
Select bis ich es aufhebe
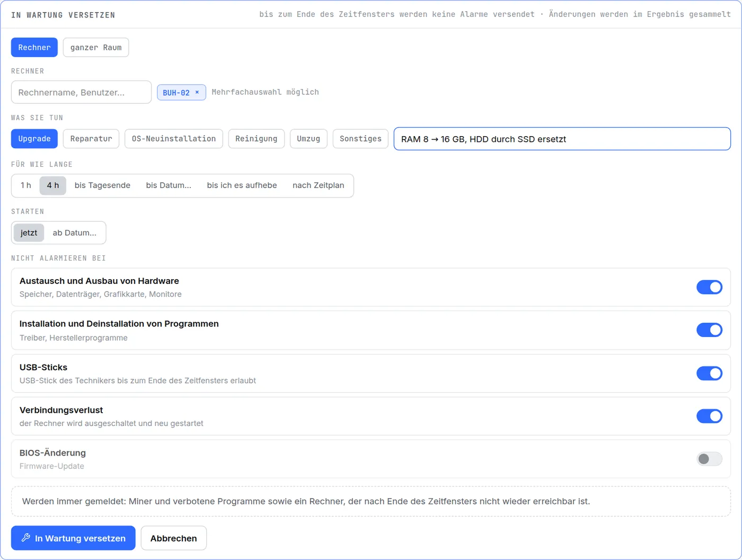pos(242,185)
